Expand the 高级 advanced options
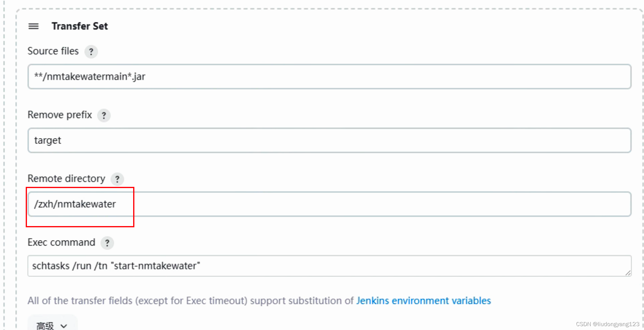The height and width of the screenshot is (330, 644). tap(52, 325)
